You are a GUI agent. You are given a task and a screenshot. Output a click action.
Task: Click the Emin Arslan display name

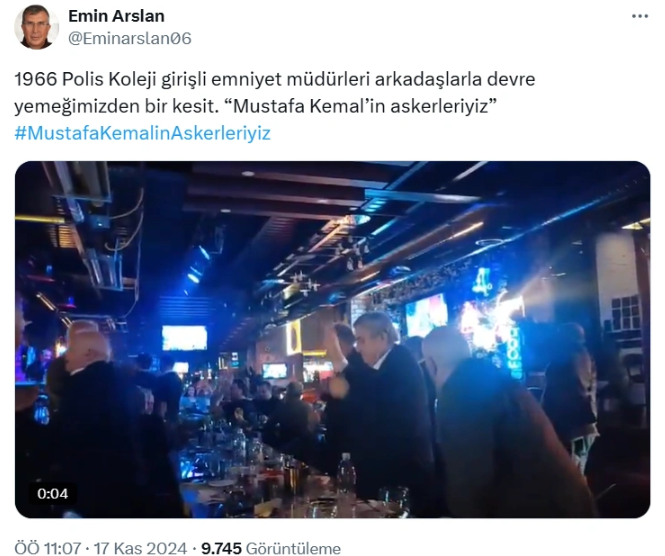point(116,16)
